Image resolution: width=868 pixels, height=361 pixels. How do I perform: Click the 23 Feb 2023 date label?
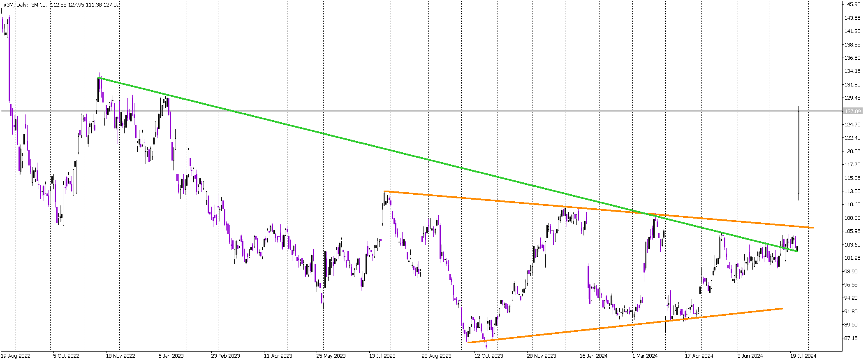[225, 356]
